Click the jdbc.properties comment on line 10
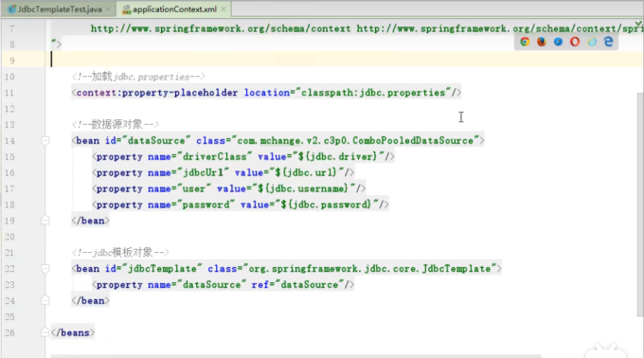Image resolution: width=644 pixels, height=358 pixels. pos(138,77)
